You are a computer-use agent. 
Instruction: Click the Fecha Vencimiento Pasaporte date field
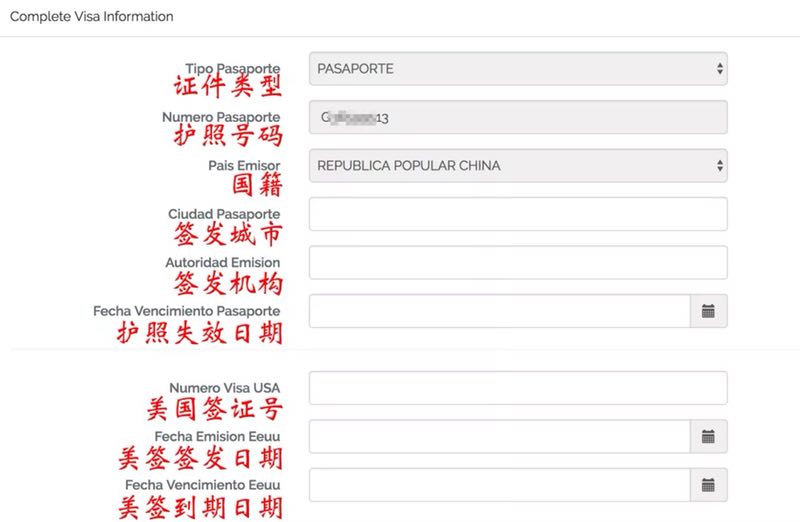click(499, 311)
